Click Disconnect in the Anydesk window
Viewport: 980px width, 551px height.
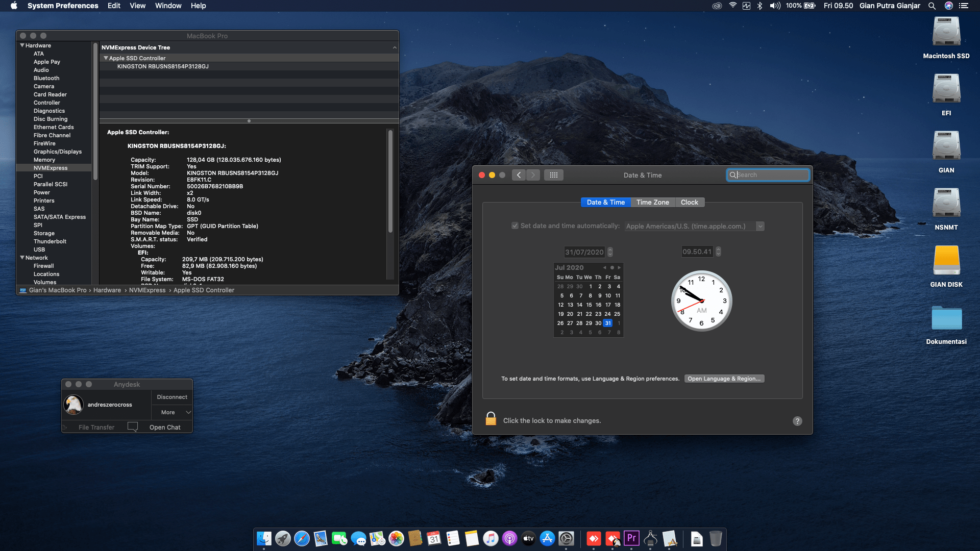171,396
